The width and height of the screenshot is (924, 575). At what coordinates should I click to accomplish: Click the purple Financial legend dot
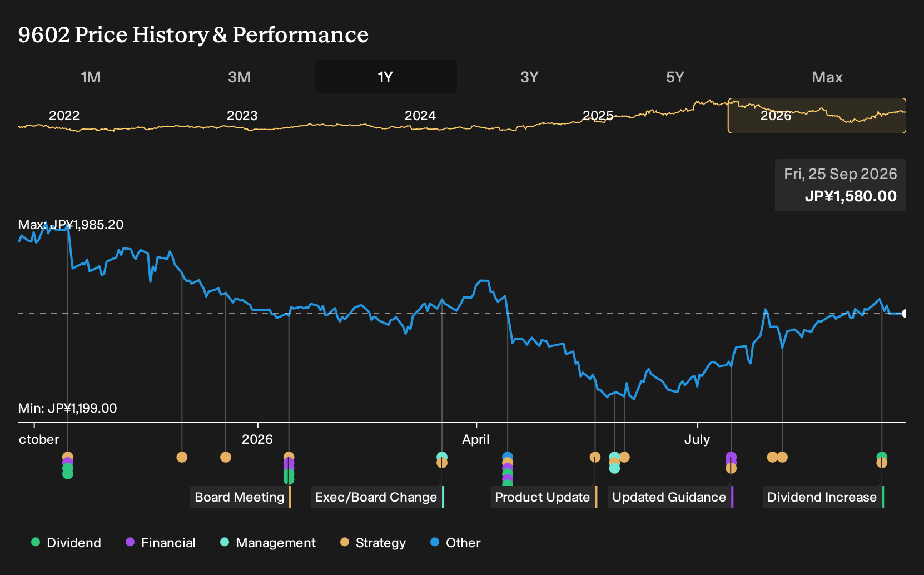(130, 542)
